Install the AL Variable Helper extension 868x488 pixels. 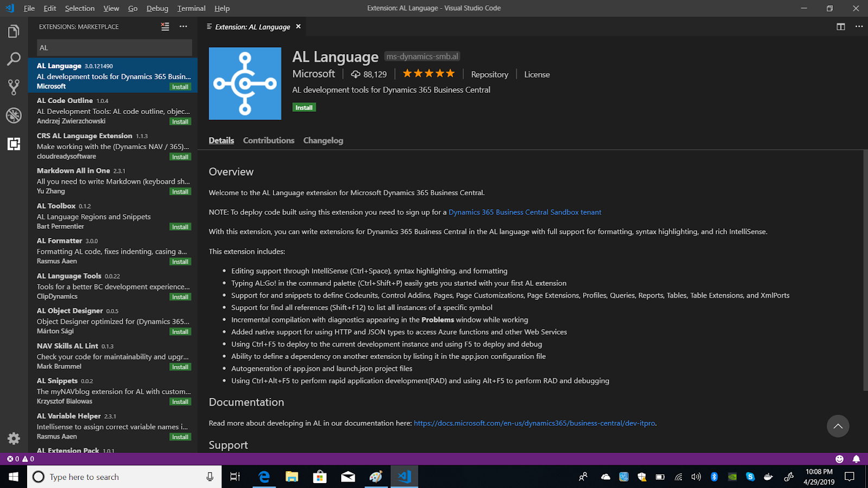180,436
